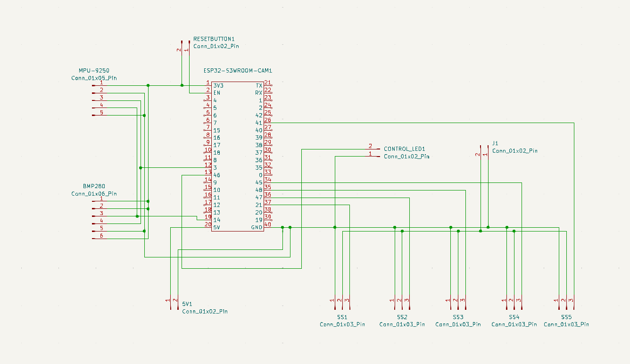Select the J1 connector reference
630x364 pixels.
click(x=495, y=143)
